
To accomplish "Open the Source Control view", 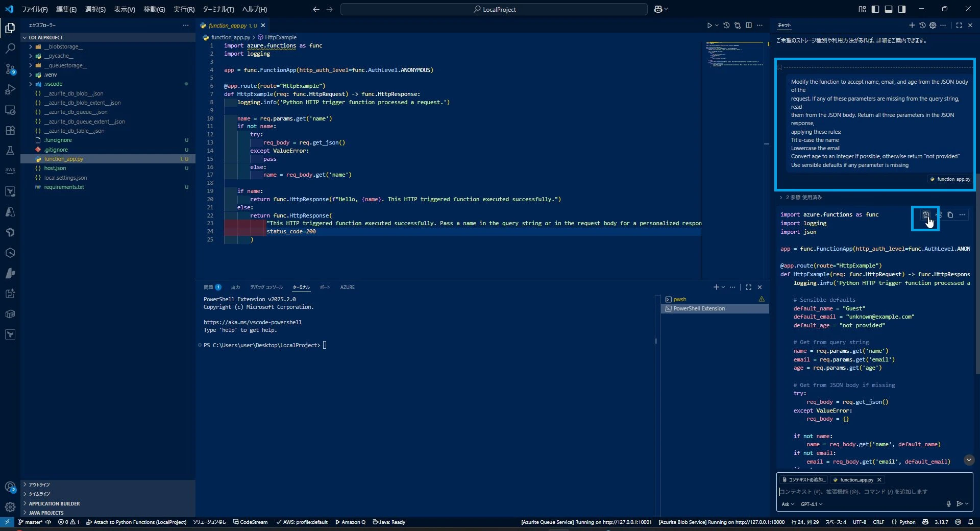I will tap(10, 69).
